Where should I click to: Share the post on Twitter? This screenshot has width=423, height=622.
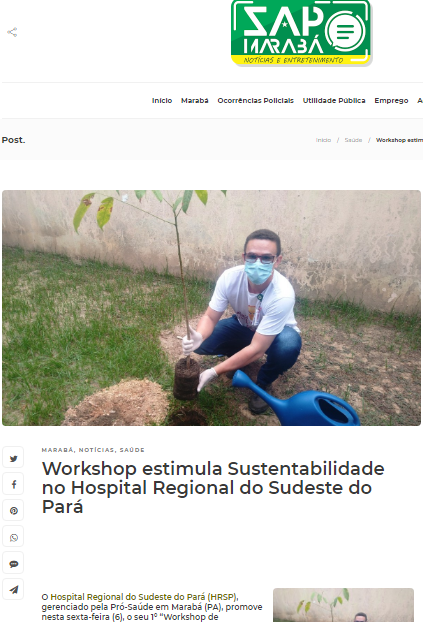pyautogui.click(x=13, y=458)
